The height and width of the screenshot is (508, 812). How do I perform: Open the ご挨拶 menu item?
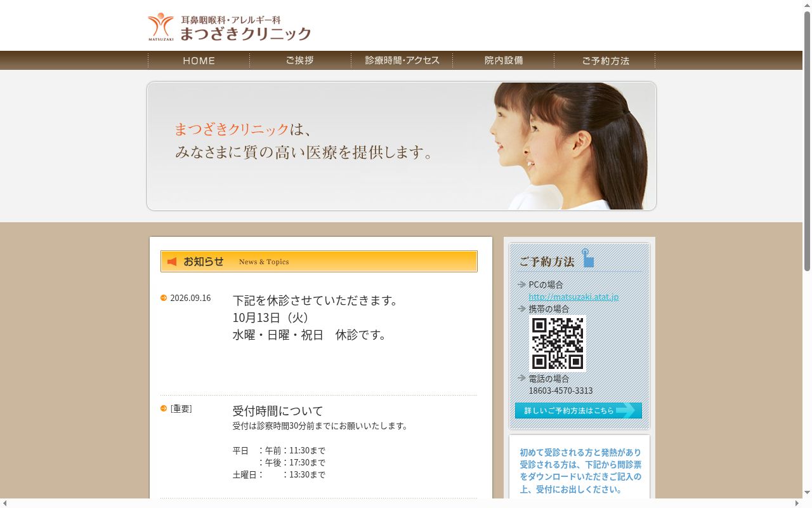pyautogui.click(x=300, y=60)
